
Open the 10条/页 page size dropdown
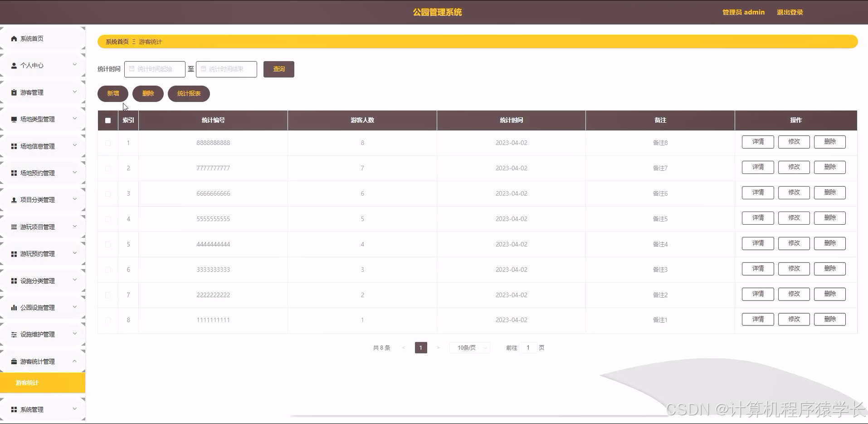tap(470, 348)
